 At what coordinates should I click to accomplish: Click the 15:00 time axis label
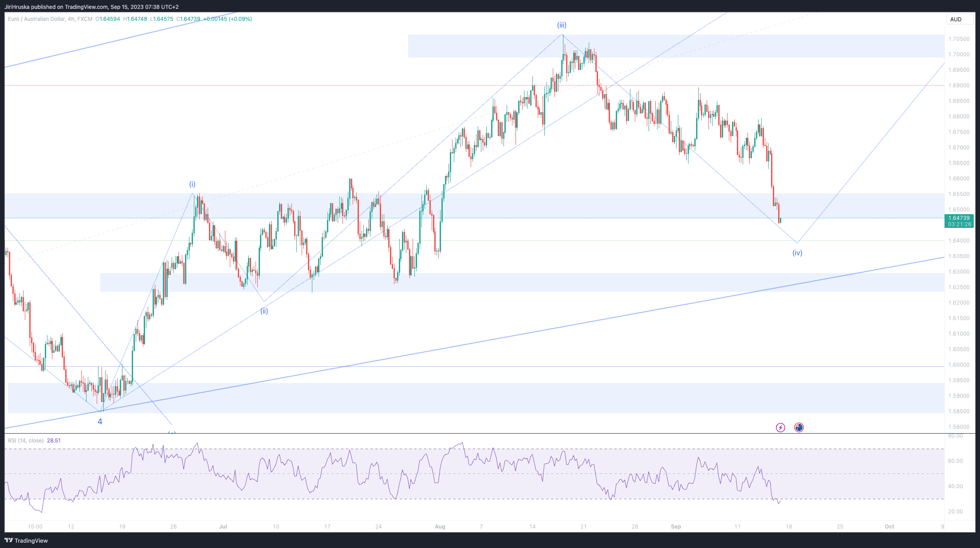[x=35, y=527]
